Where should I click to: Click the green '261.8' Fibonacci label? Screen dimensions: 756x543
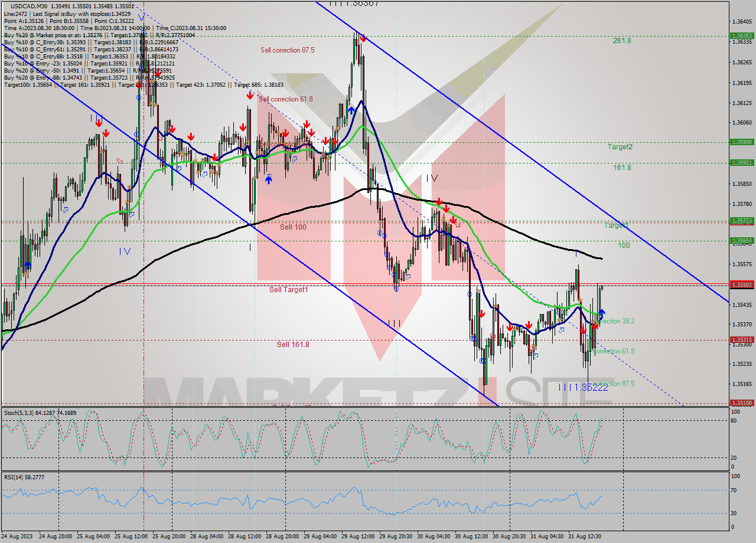click(622, 41)
